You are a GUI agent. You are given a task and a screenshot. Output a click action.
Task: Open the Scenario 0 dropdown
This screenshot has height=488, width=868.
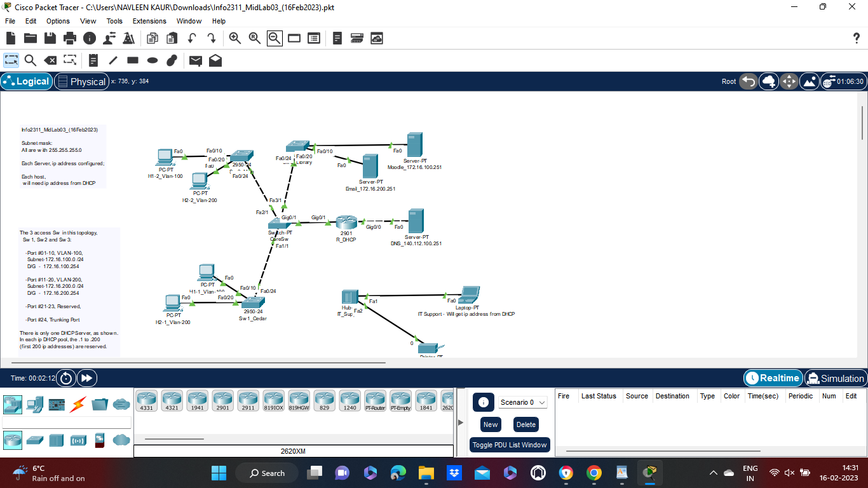pyautogui.click(x=522, y=402)
